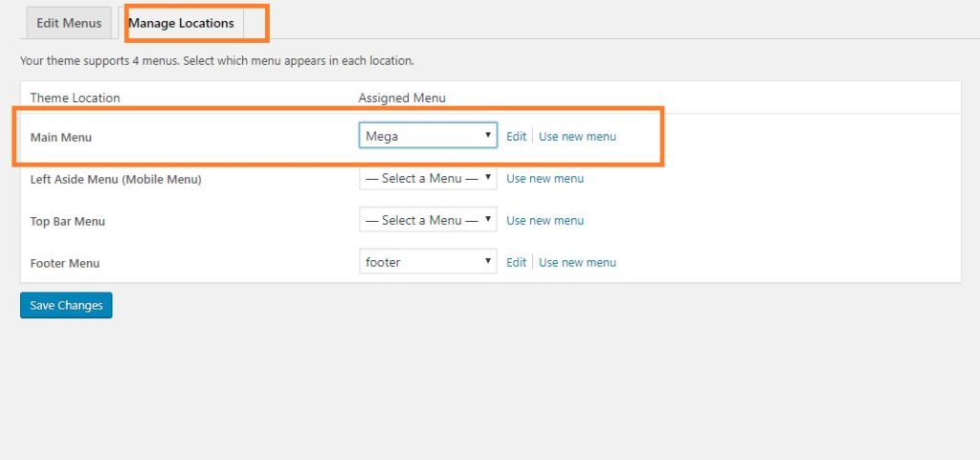Click the Theme Location column header
Image resolution: width=980 pixels, height=460 pixels.
point(75,98)
